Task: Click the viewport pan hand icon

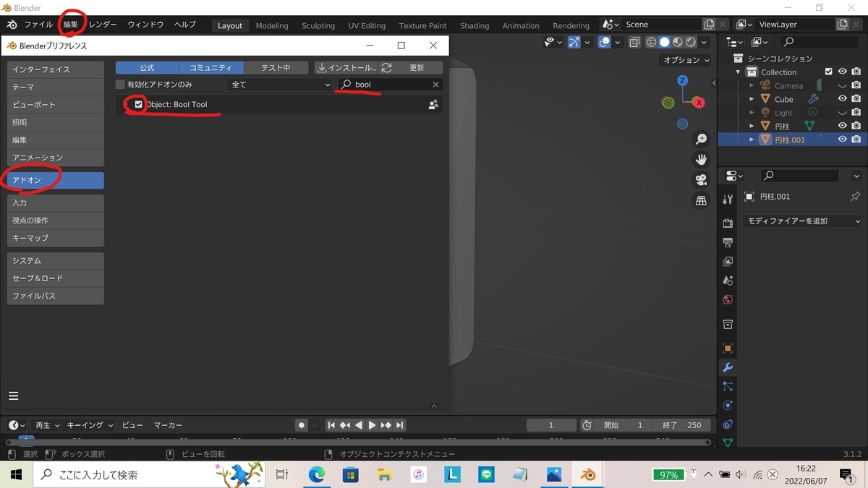Action: (701, 159)
